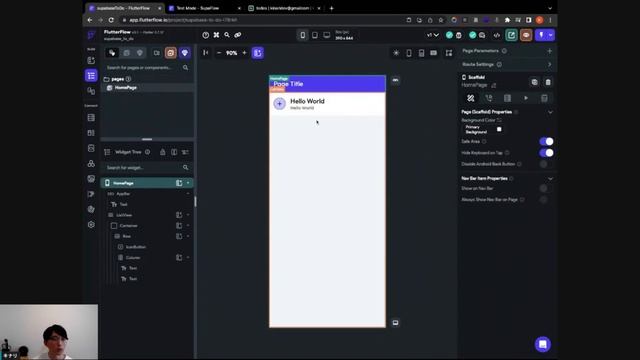Click the project search magnifier icon

point(227,35)
